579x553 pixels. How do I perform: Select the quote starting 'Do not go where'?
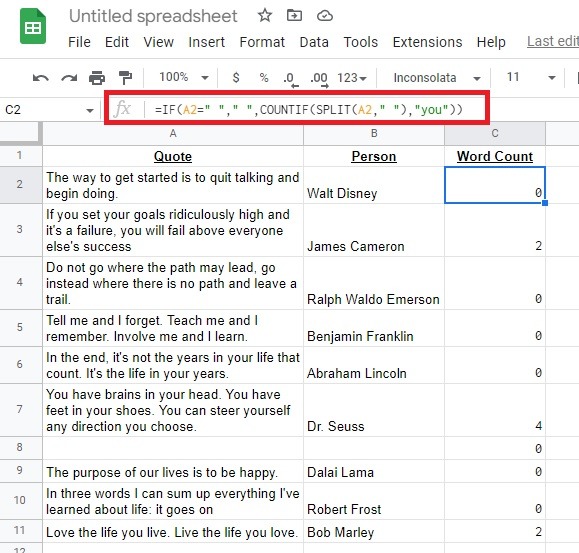(x=173, y=283)
